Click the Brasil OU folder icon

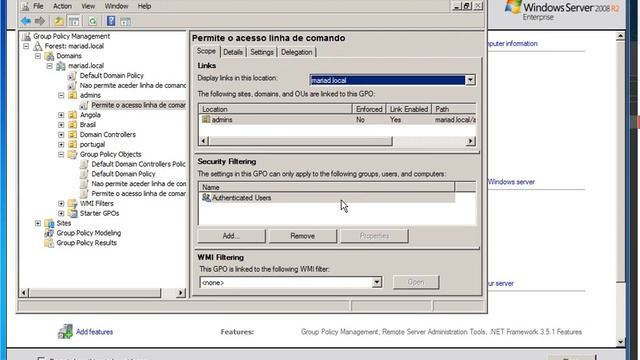[72, 125]
